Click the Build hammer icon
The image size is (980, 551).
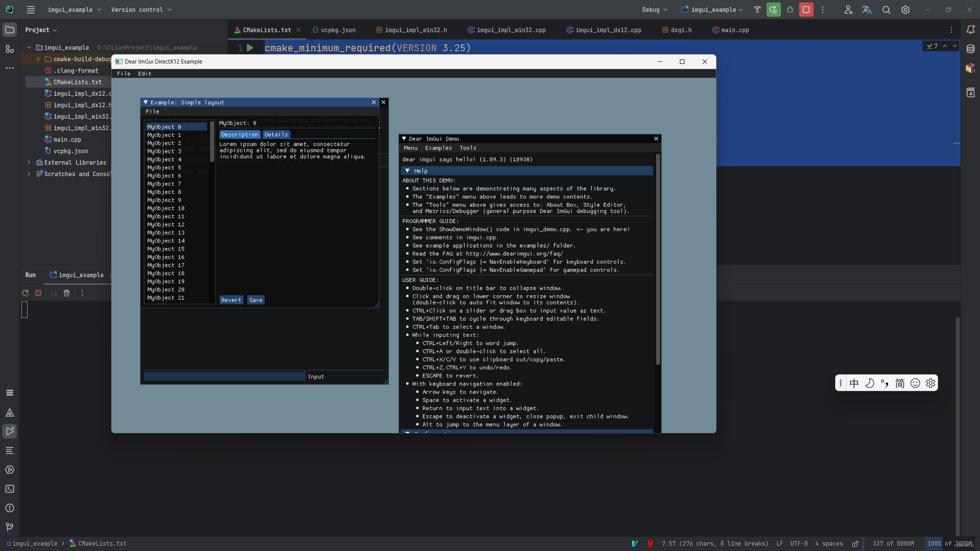[757, 10]
